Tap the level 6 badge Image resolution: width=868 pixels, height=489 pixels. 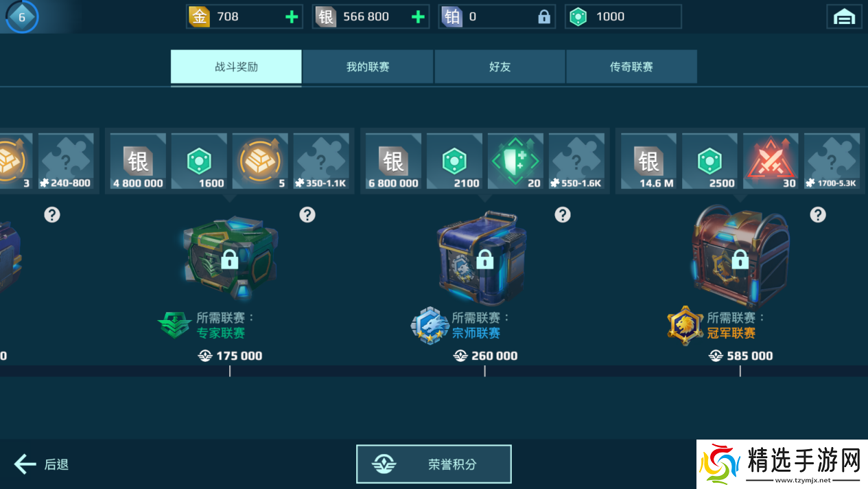(21, 17)
